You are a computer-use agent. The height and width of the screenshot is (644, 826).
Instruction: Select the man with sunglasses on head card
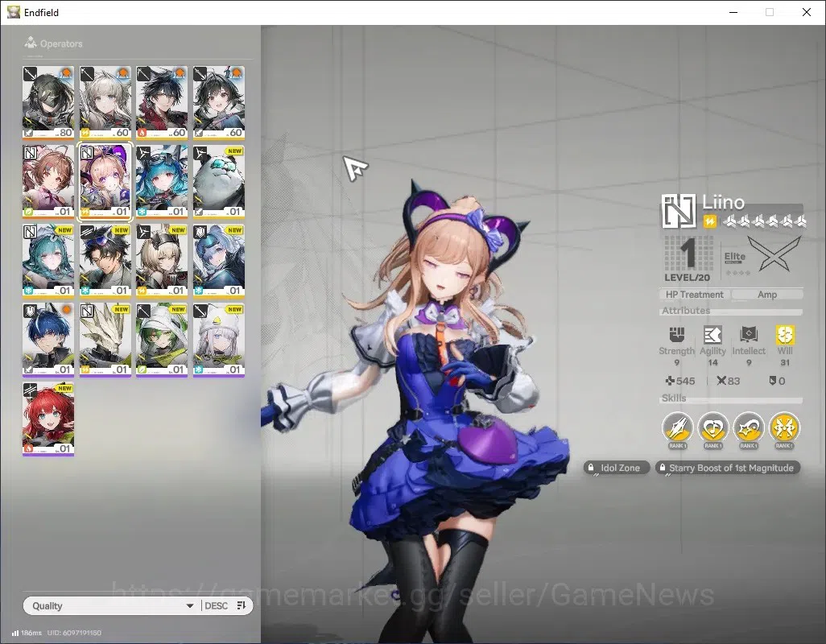click(105, 261)
